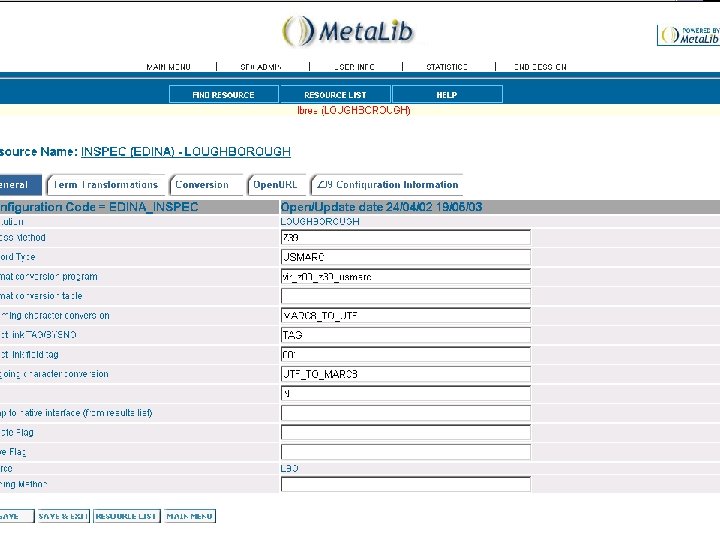Click the MetaLib logo at top center

(348, 31)
